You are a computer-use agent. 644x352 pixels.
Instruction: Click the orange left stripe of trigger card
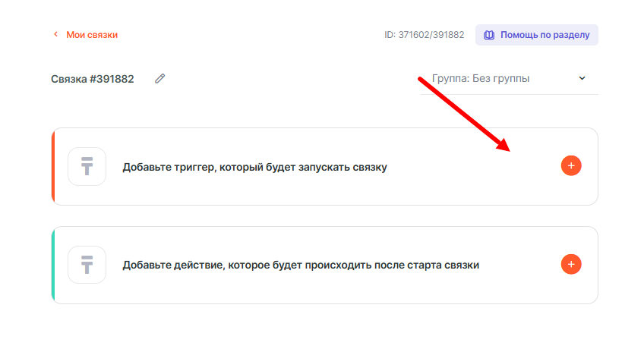click(x=53, y=166)
